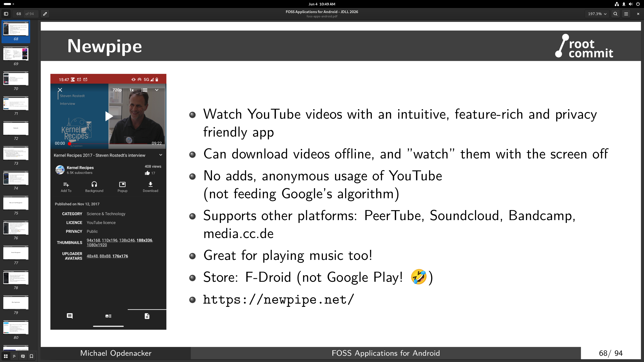Image resolution: width=644 pixels, height=362 pixels.
Task: Click the VPN lock icon in the top bar
Action: click(624, 4)
